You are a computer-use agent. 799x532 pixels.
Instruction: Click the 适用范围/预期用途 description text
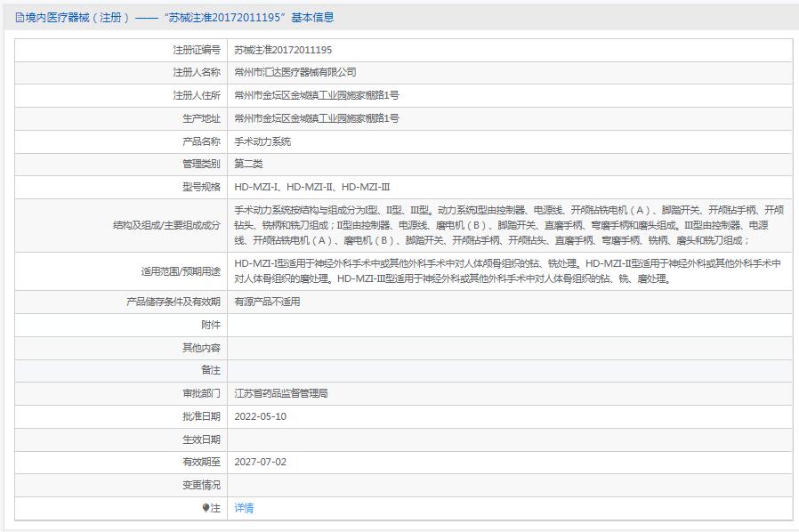click(507, 270)
